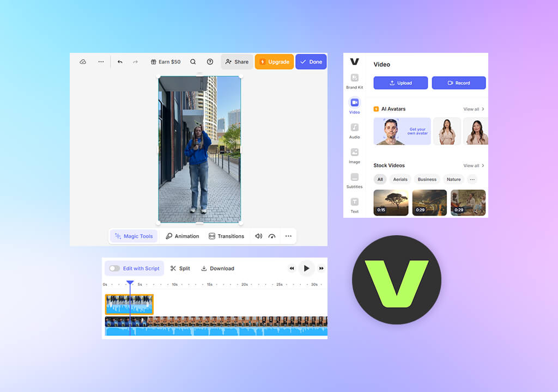
Task: Skip forward with the fast-forward button
Action: tap(322, 268)
